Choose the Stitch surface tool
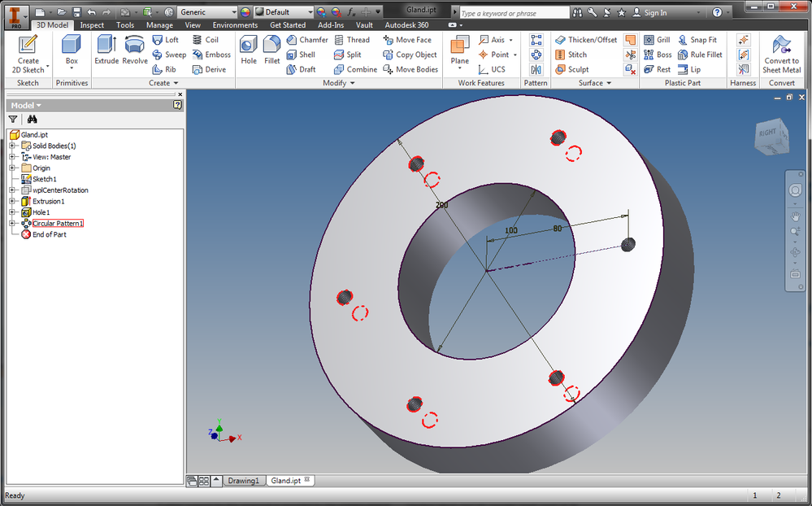The image size is (812, 506). coord(571,55)
